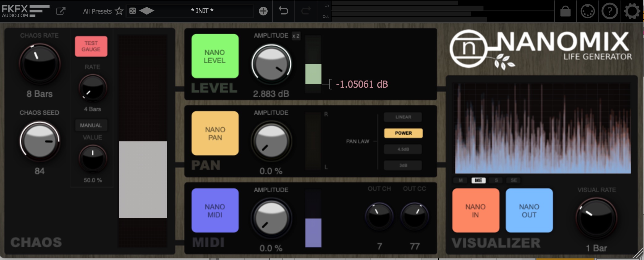
Task: Open settings with the gear icon
Action: (632, 11)
